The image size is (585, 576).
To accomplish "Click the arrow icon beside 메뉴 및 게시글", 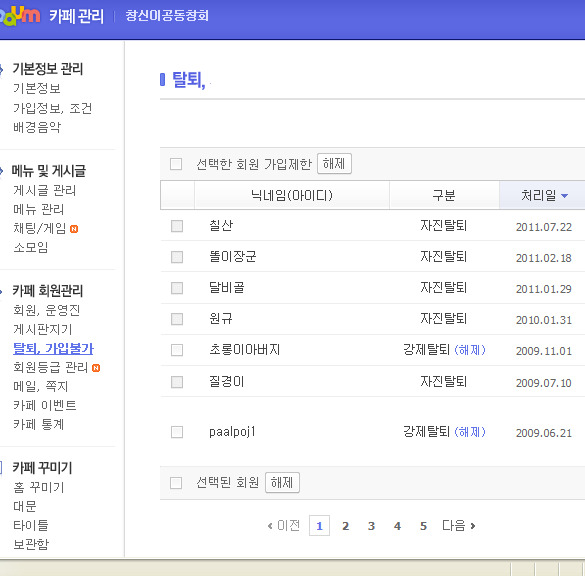I will click(x=2, y=171).
